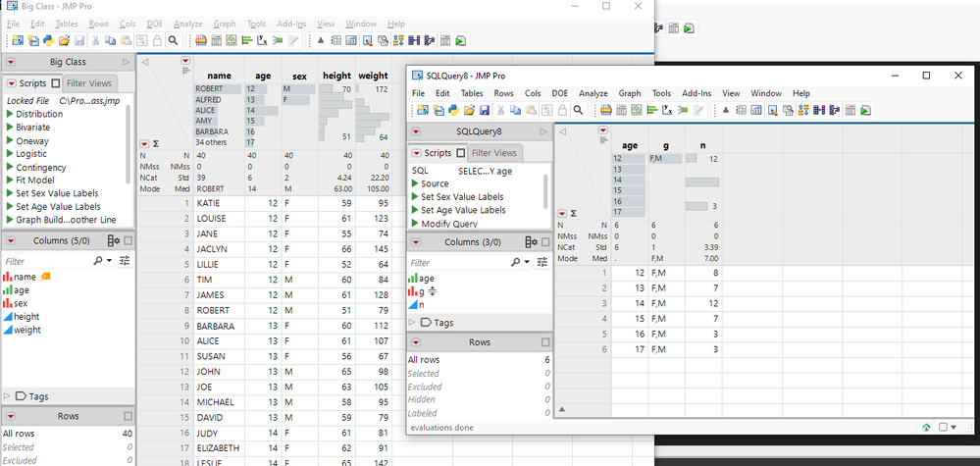Click Distribution icon in SQLQuery8 toolbar
The image size is (980, 466).
652,110
